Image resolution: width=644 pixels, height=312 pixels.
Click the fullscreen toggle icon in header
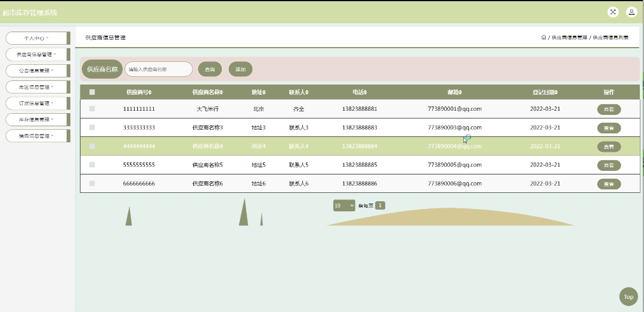click(613, 13)
